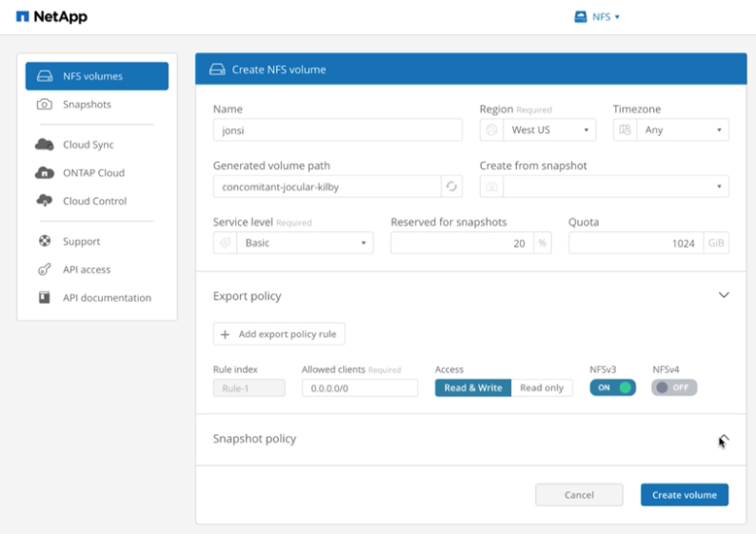Click the Allowed clients field
The width and height of the screenshot is (756, 534).
click(361, 388)
